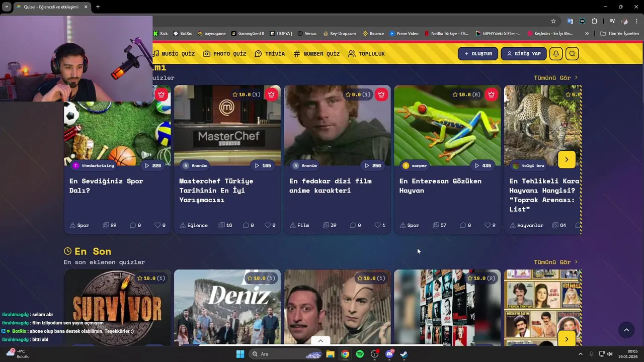The height and width of the screenshot is (362, 644).
Task: Click the OLUŞTUR create button
Action: pyautogui.click(x=478, y=54)
